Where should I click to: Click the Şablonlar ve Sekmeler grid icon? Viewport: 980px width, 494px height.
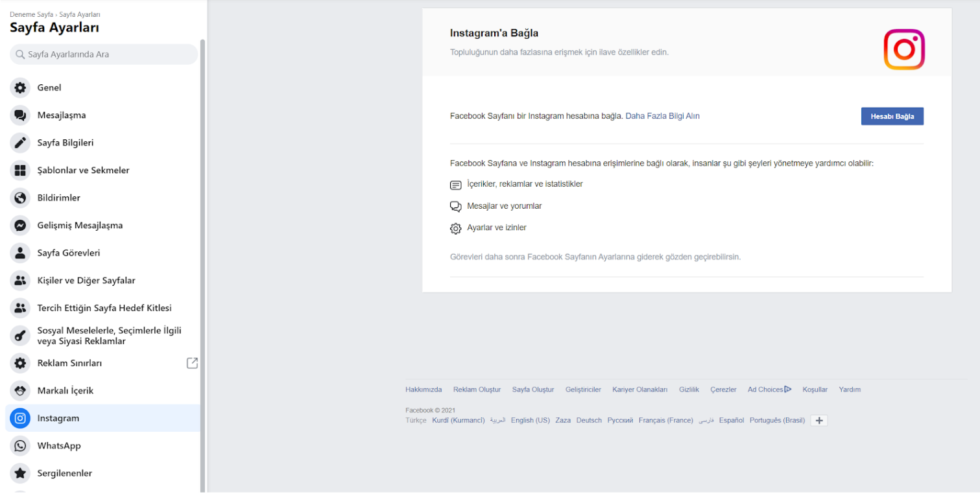(x=20, y=171)
